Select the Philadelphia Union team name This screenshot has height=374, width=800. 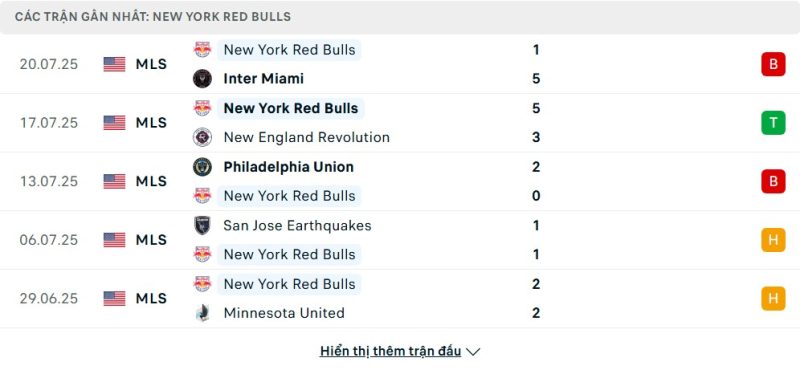click(289, 167)
